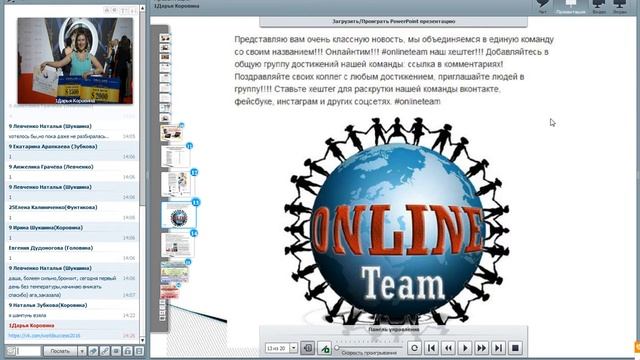Screen dimensions: 640x360
Task: Click the save icon in the chat toolbar
Action: [x=139, y=351]
